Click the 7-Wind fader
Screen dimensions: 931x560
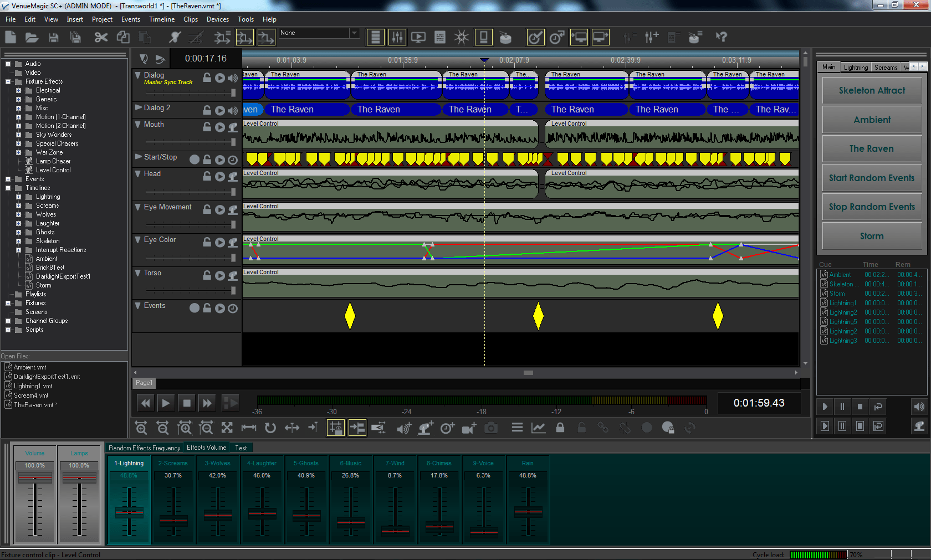pos(395,531)
